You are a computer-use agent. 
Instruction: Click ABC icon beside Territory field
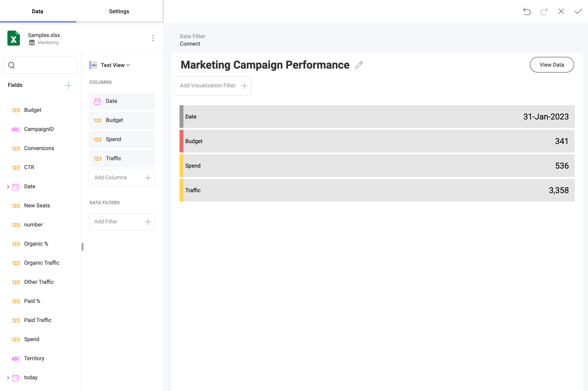pyautogui.click(x=16, y=359)
